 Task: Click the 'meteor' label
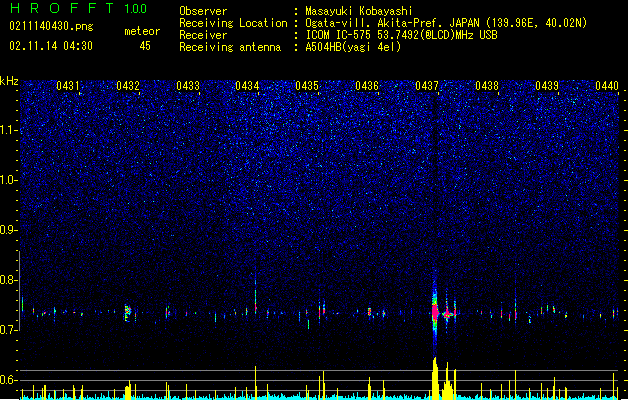(142, 31)
